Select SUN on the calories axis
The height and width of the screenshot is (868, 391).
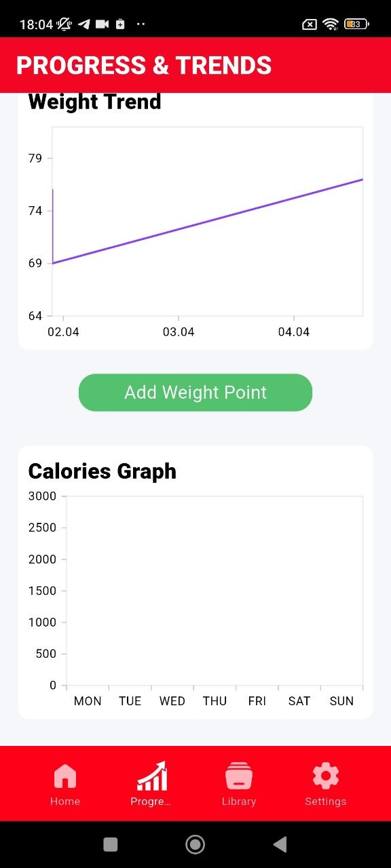pyautogui.click(x=341, y=701)
